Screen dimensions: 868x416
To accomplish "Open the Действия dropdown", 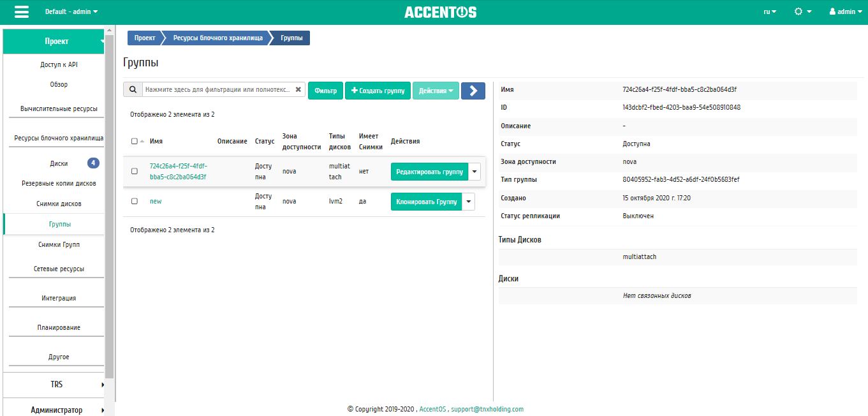I will point(436,91).
